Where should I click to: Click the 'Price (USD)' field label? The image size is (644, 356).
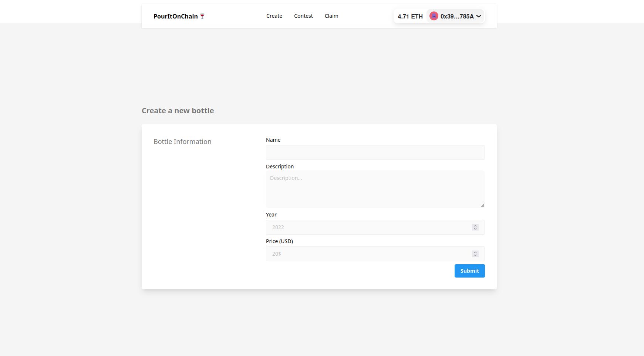pos(279,241)
